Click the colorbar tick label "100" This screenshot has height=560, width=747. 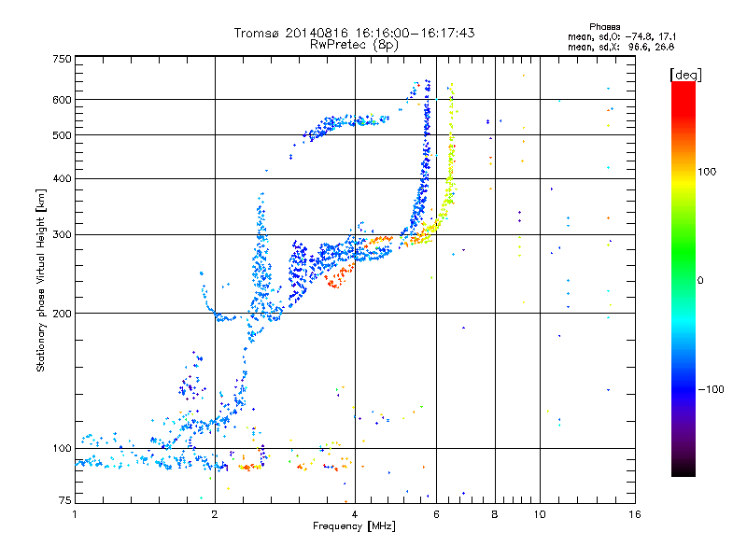[707, 172]
